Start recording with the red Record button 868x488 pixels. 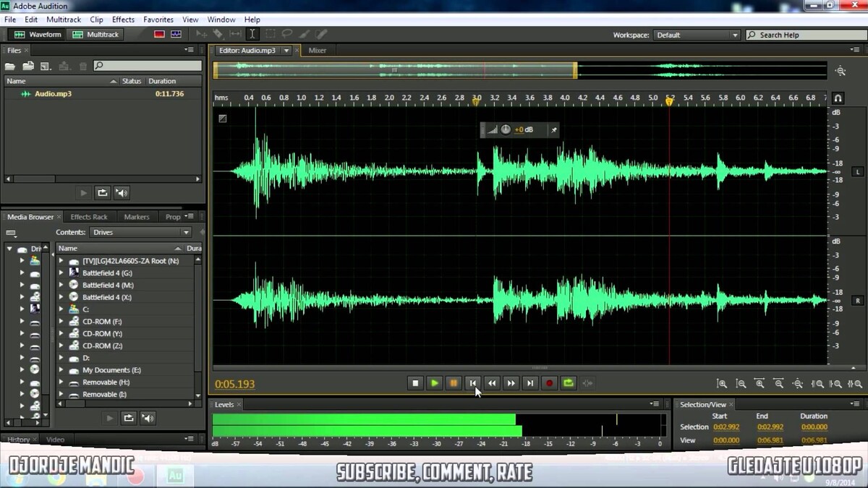coord(549,383)
